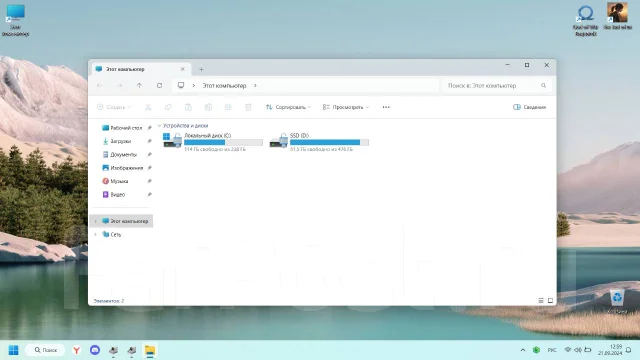Open Видео in sidebar
Image resolution: width=640 pixels, height=360 pixels.
(118, 195)
